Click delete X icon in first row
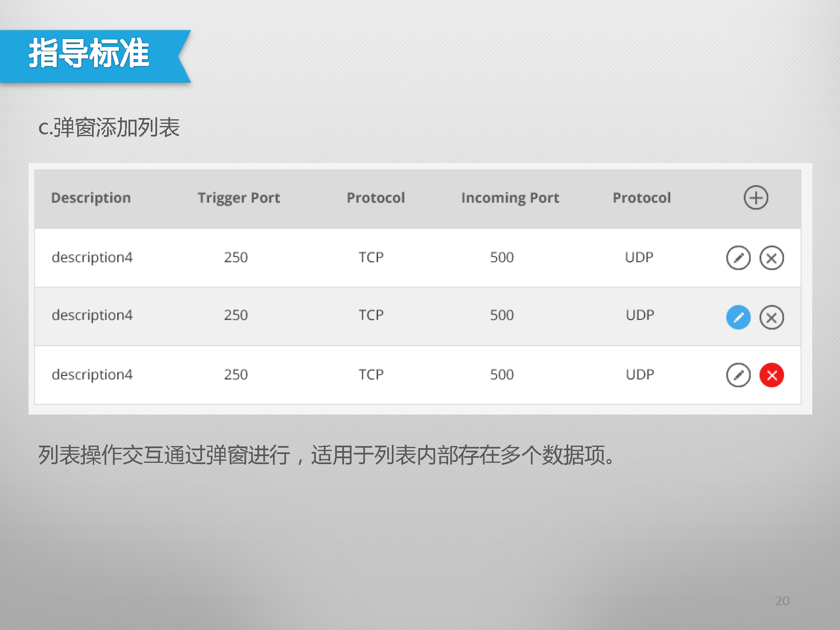Image resolution: width=840 pixels, height=630 pixels. point(771,258)
